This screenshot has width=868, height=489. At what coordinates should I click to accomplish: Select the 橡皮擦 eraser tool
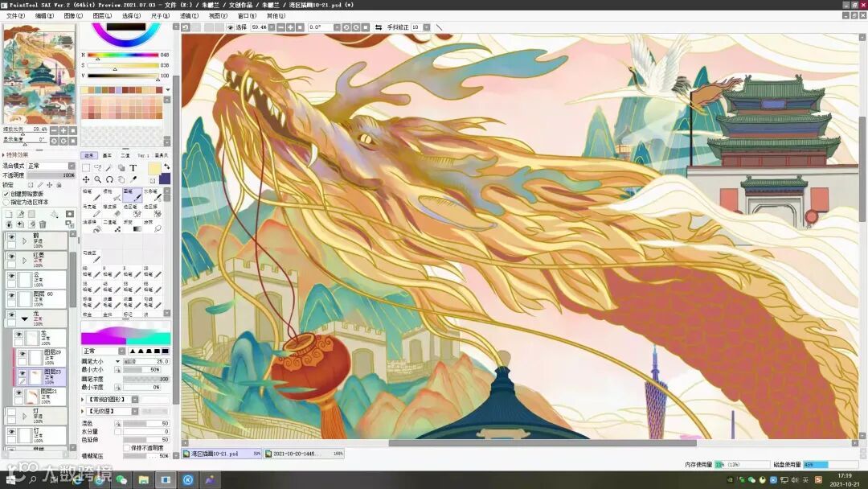click(x=112, y=211)
